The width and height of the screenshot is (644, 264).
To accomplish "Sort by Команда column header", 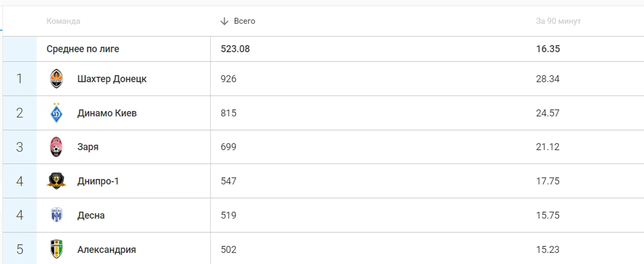I will 64,21.
